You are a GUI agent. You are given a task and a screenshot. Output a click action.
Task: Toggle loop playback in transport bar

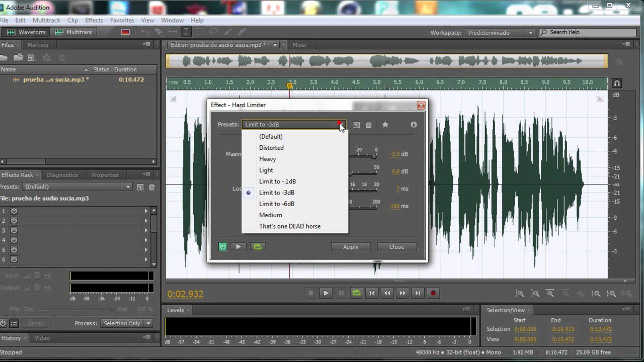[357, 293]
